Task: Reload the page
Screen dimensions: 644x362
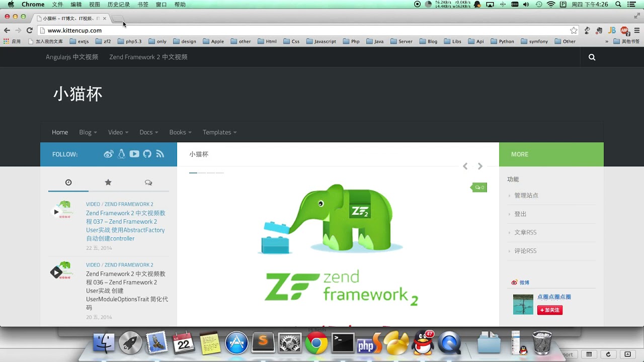Action: click(x=29, y=30)
